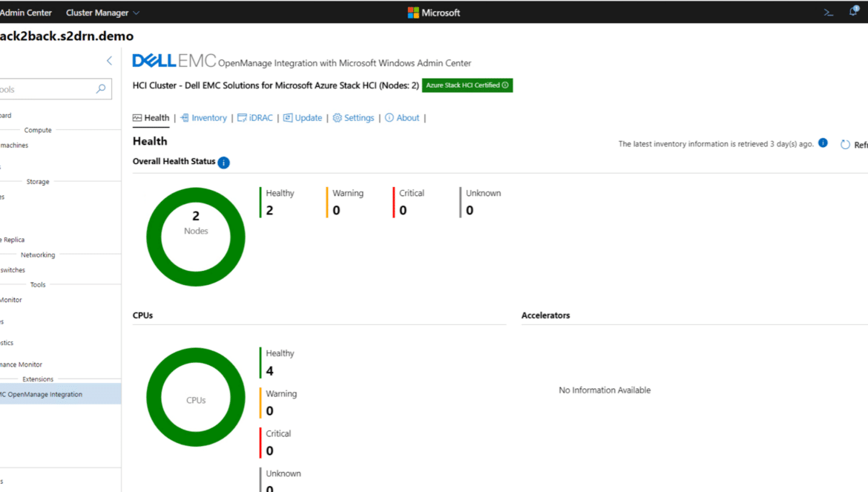Click the Settings gear icon

[x=337, y=118]
